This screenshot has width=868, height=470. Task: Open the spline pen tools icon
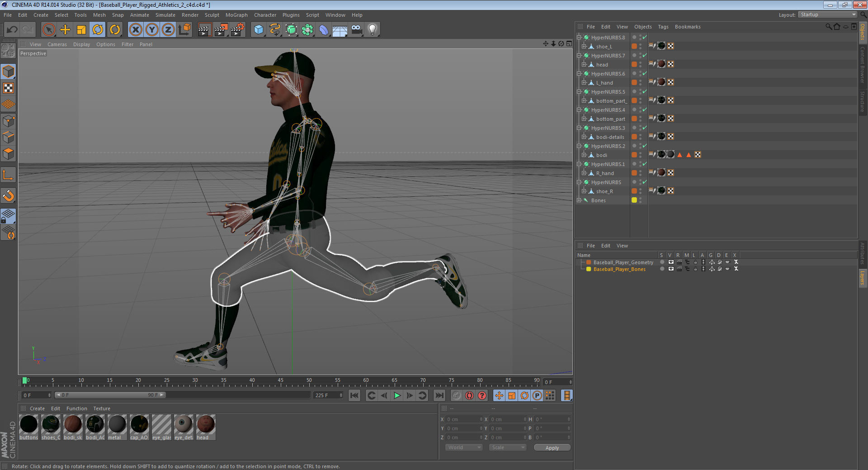[x=275, y=30]
